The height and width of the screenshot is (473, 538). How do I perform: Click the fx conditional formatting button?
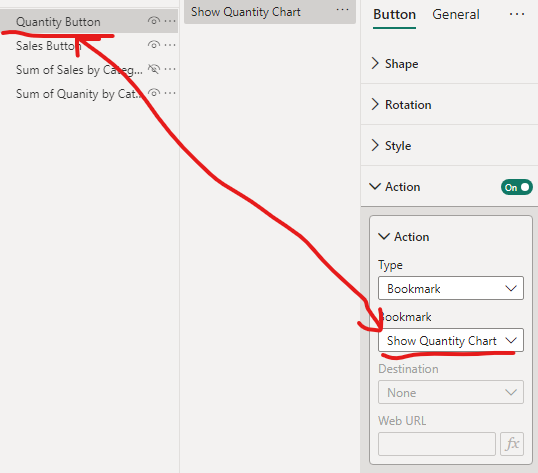[512, 444]
